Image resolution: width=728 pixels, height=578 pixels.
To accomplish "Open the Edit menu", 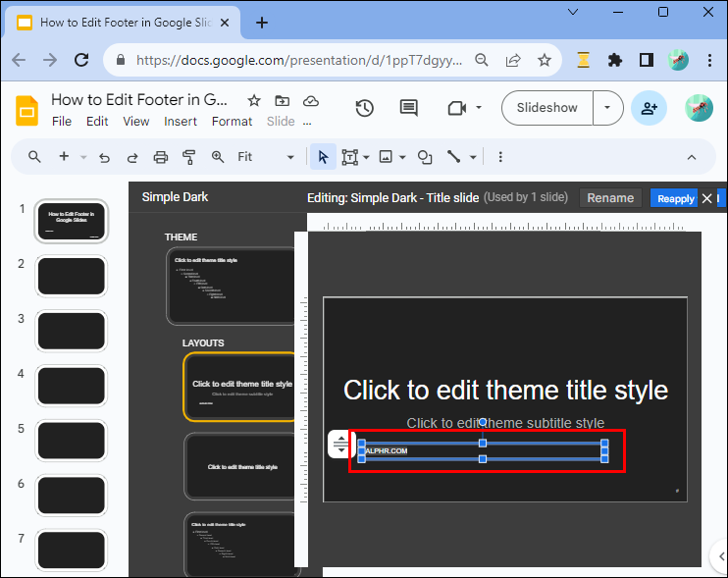I will pyautogui.click(x=97, y=122).
